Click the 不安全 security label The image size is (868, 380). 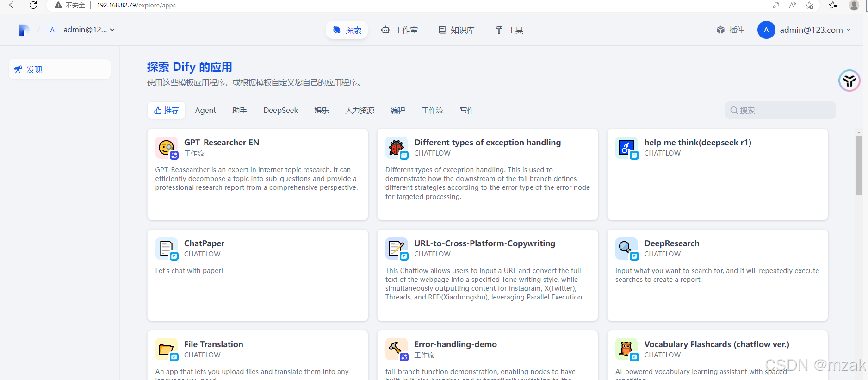pyautogui.click(x=75, y=5)
